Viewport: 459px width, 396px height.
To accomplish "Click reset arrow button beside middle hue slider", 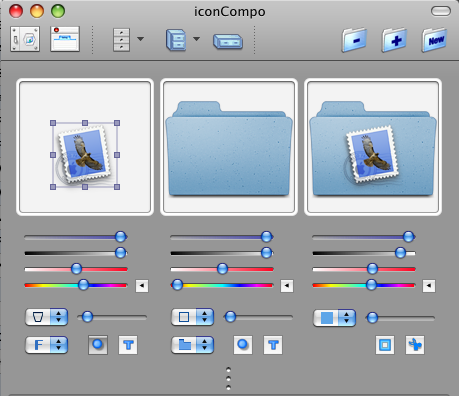I will coord(287,286).
